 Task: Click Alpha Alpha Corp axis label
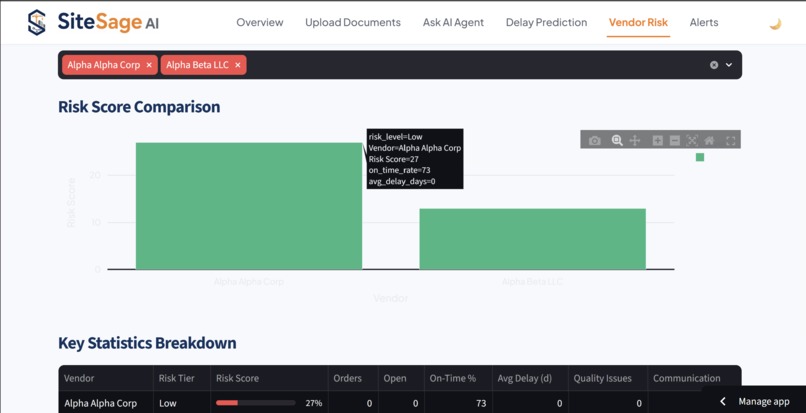[x=249, y=282]
